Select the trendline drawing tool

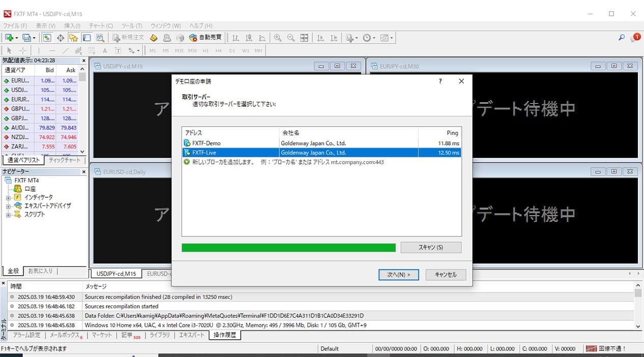point(65,50)
